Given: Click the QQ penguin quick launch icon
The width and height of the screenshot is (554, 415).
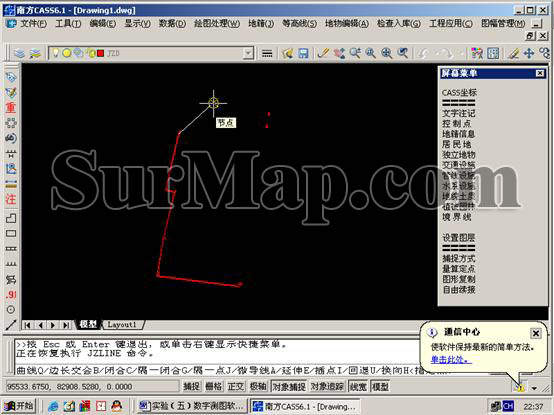Looking at the screenshot, I should click(117, 406).
